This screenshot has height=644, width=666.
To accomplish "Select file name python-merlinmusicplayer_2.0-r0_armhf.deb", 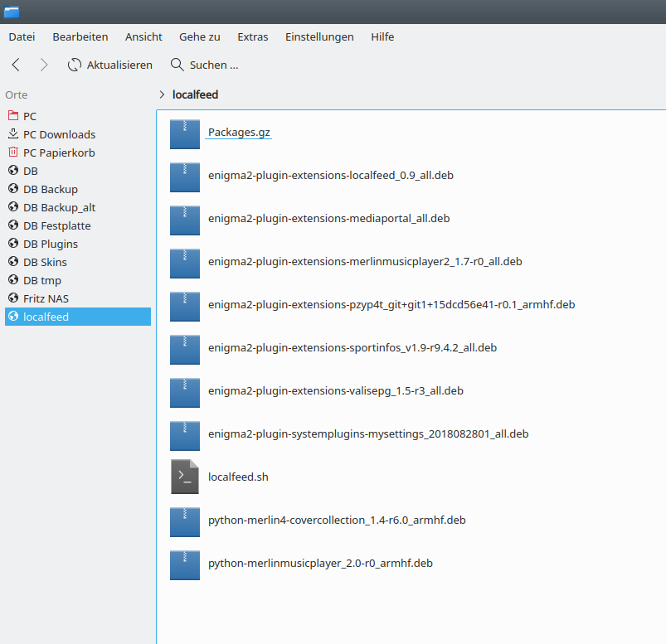I will pyautogui.click(x=320, y=563).
